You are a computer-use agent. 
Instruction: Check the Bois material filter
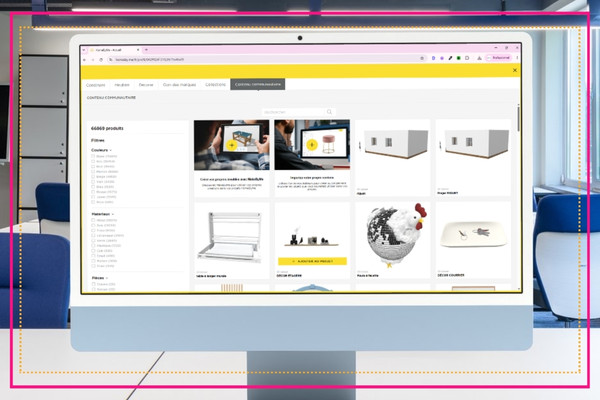93,225
